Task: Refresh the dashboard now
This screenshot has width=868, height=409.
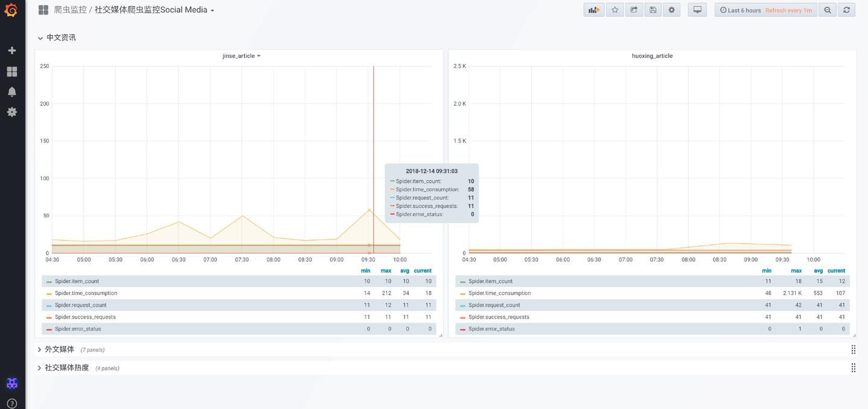Action: (846, 10)
